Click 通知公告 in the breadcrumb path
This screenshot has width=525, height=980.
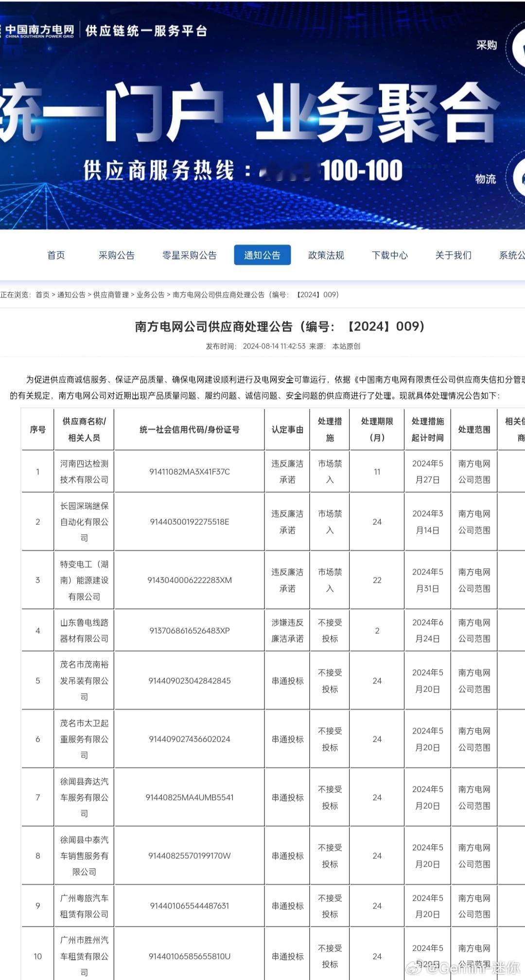(x=71, y=295)
